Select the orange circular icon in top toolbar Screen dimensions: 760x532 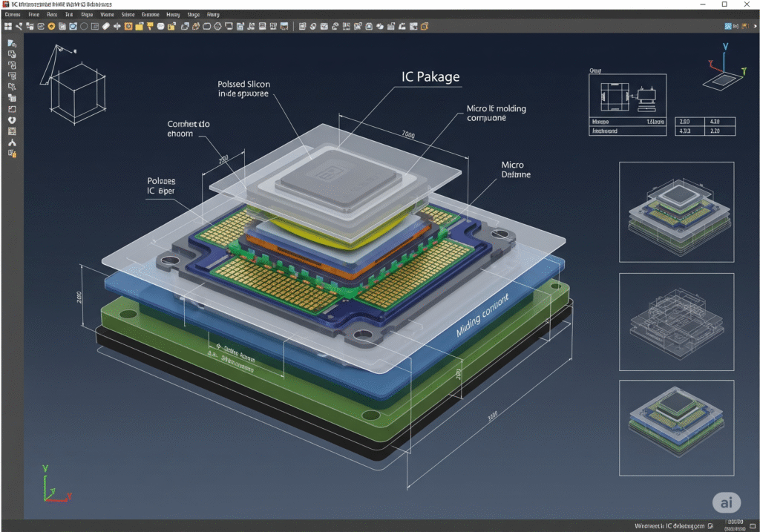click(51, 27)
